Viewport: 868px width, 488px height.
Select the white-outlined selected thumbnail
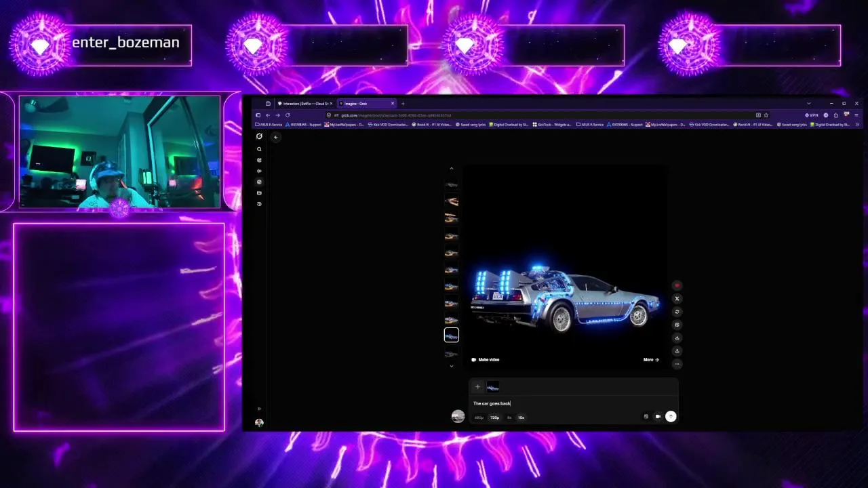click(452, 335)
